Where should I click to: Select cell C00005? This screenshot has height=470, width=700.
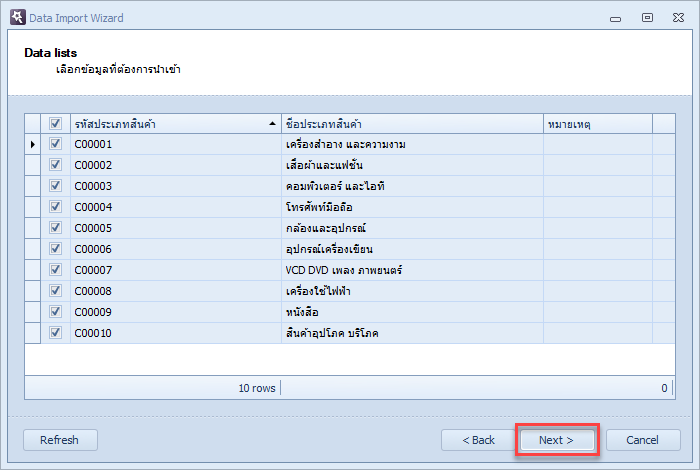click(x=176, y=228)
